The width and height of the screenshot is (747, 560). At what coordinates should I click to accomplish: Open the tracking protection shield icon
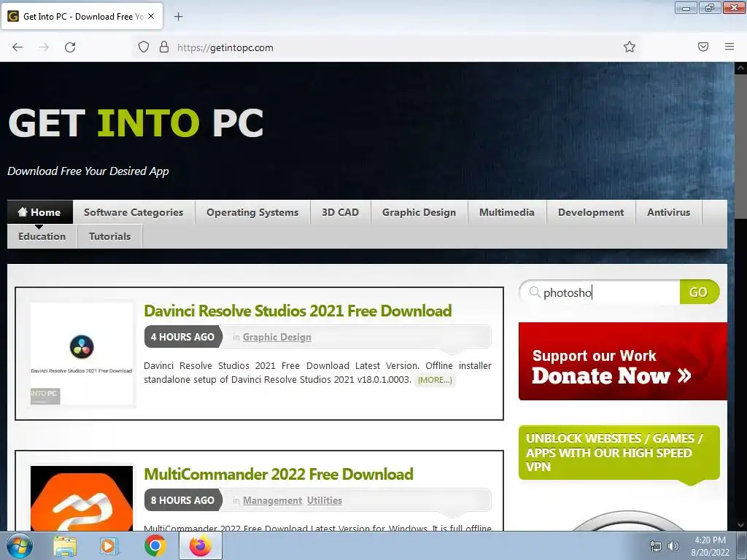click(144, 47)
